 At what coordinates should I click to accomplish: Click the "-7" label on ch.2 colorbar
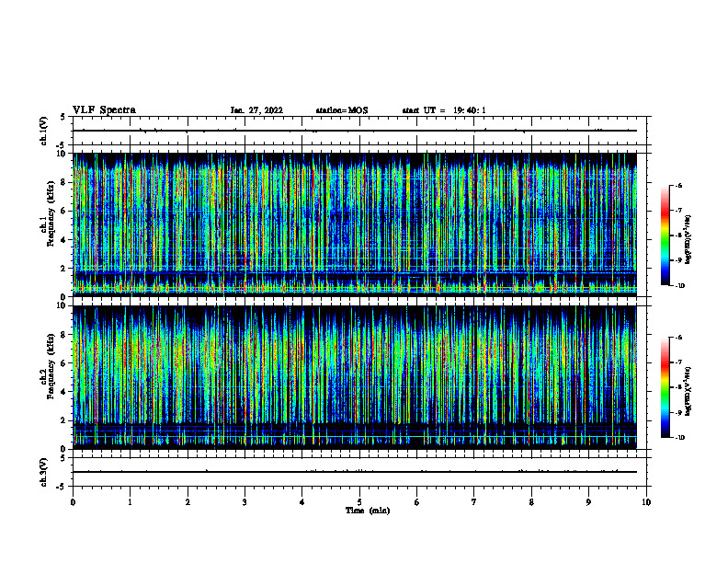(678, 362)
